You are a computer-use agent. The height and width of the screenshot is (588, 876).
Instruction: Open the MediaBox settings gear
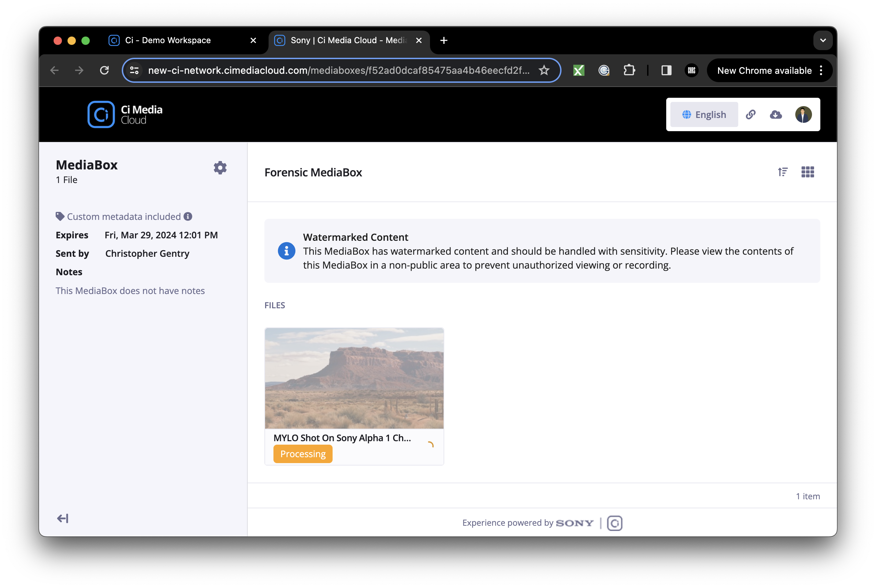pos(220,168)
